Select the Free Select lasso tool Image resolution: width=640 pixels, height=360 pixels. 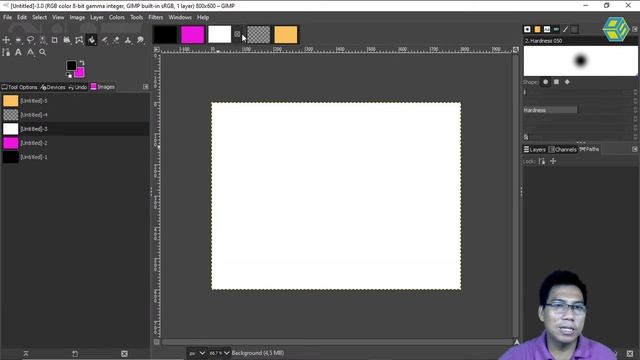31,40
